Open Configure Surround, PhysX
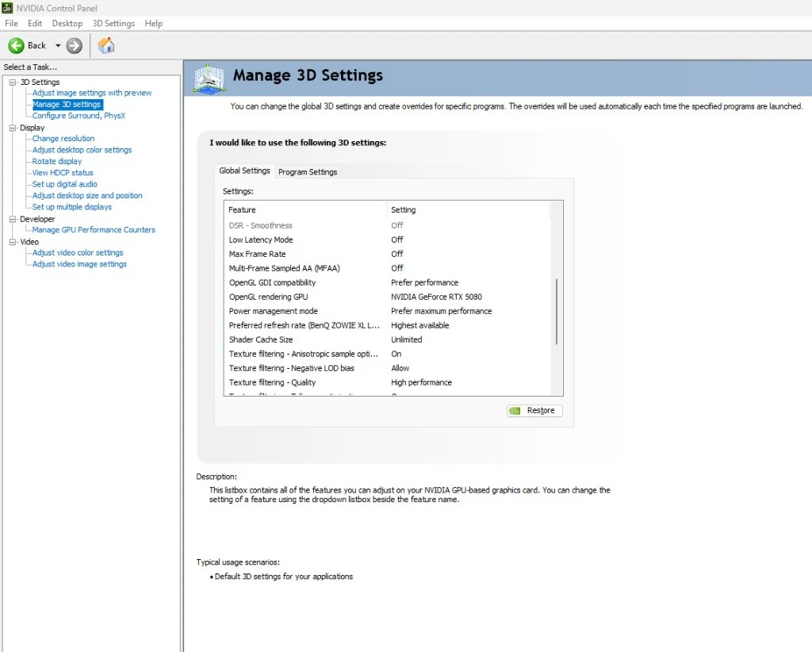 (79, 116)
